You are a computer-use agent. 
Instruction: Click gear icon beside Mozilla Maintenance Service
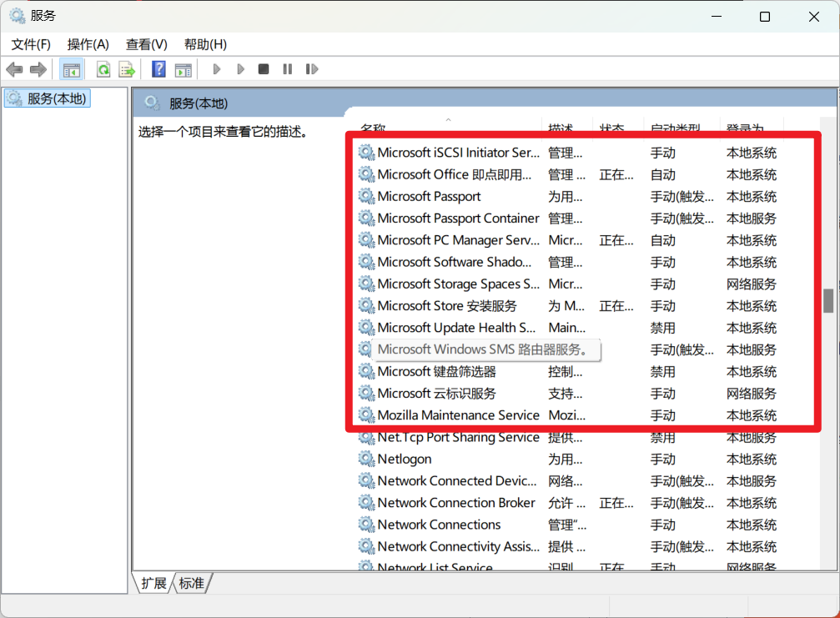[x=366, y=415]
